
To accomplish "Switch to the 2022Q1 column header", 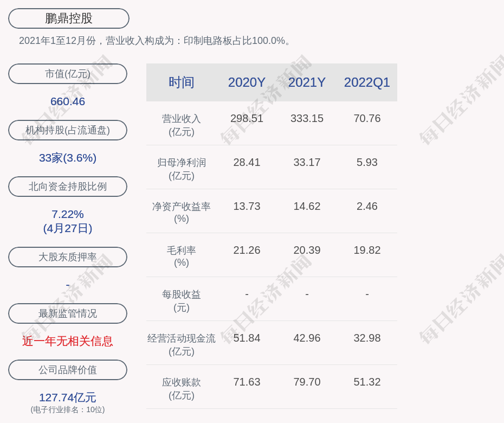I will [367, 82].
